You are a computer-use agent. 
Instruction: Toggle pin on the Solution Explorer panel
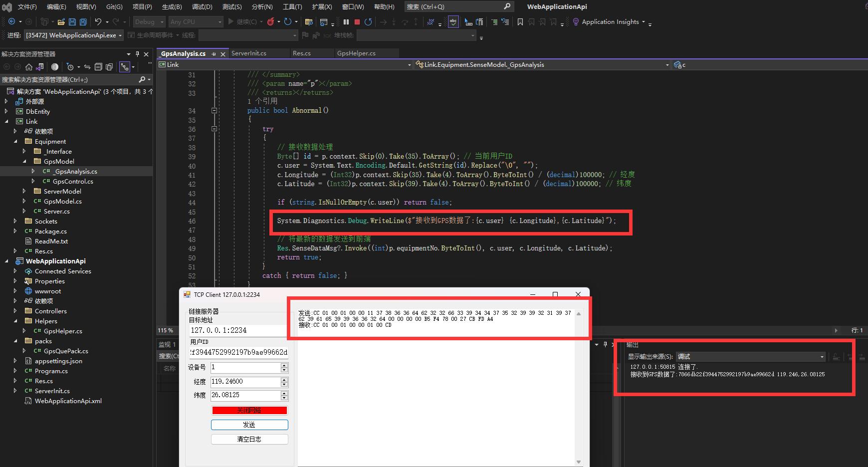click(x=137, y=54)
